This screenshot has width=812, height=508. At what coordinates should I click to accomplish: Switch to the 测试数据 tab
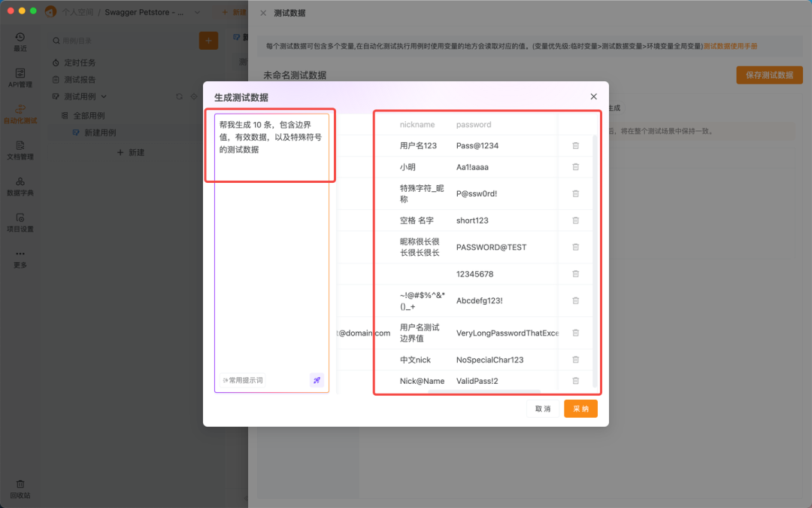coord(289,13)
